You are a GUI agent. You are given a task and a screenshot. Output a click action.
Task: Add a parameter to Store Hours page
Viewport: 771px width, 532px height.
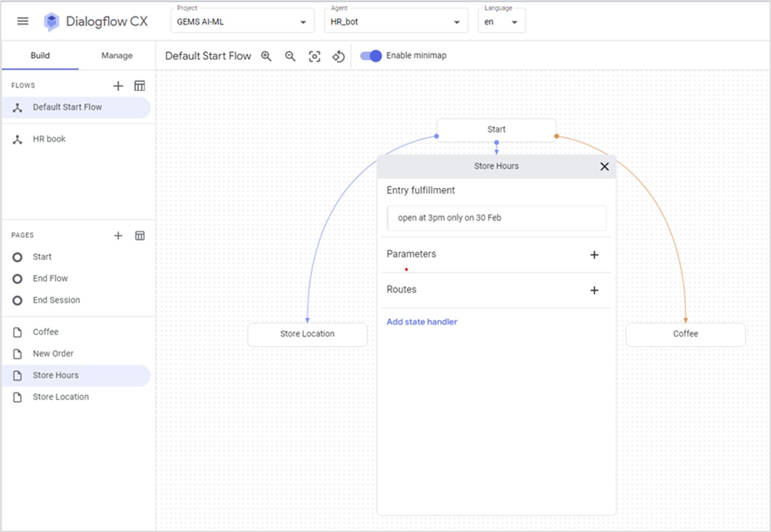pos(594,255)
